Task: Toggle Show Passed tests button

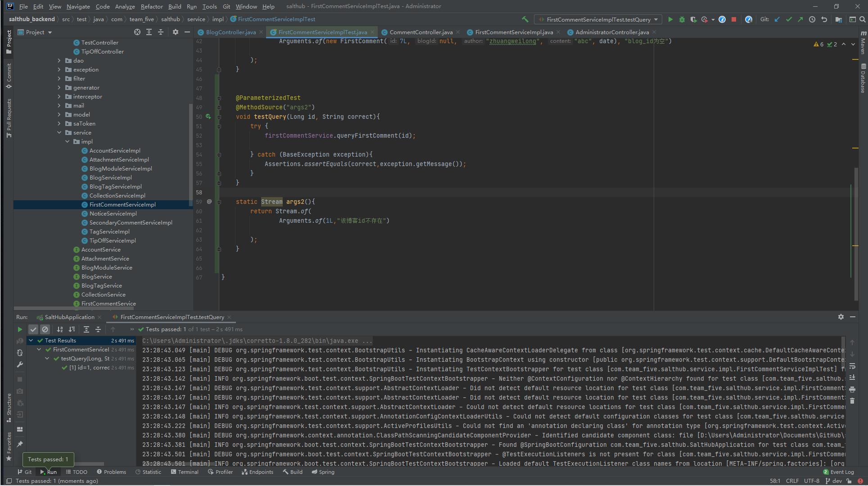Action: click(33, 329)
